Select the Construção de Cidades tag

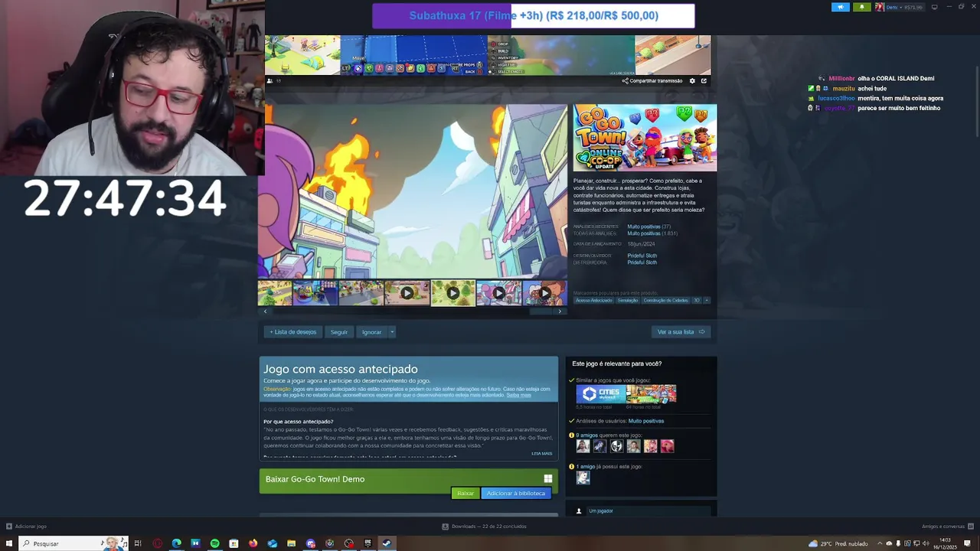665,300
